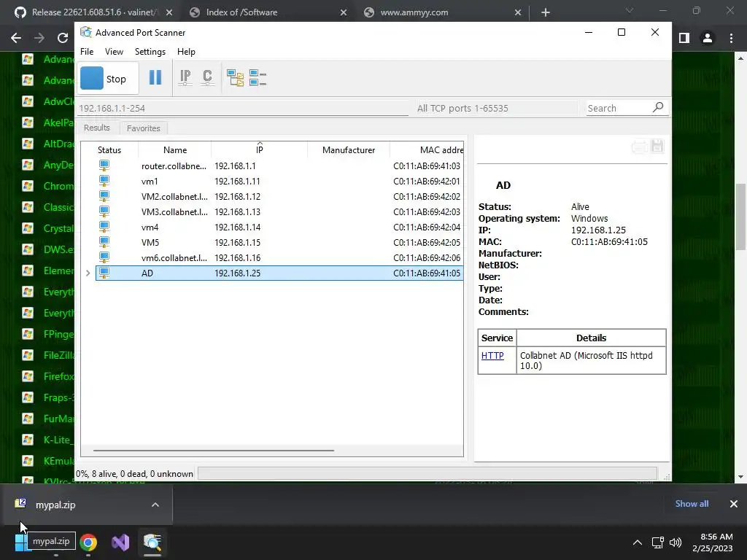This screenshot has height=560, width=747.
Task: Show hidden system tray icons
Action: (638, 542)
